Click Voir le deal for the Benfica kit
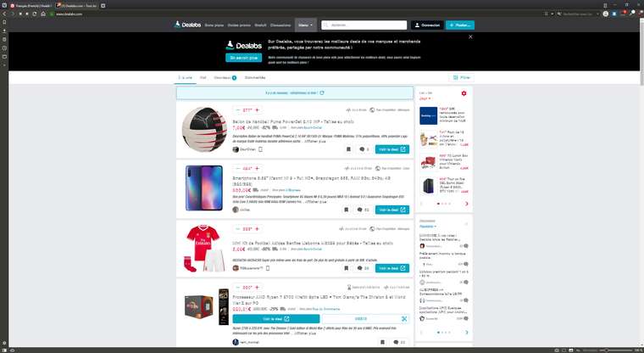The width and height of the screenshot is (644, 353). 391,268
